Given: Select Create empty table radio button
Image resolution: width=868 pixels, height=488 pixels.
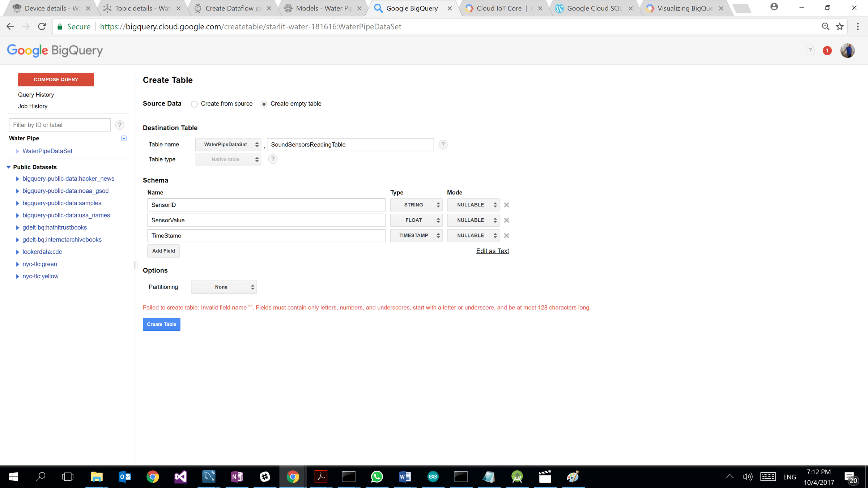Looking at the screenshot, I should pyautogui.click(x=264, y=104).
